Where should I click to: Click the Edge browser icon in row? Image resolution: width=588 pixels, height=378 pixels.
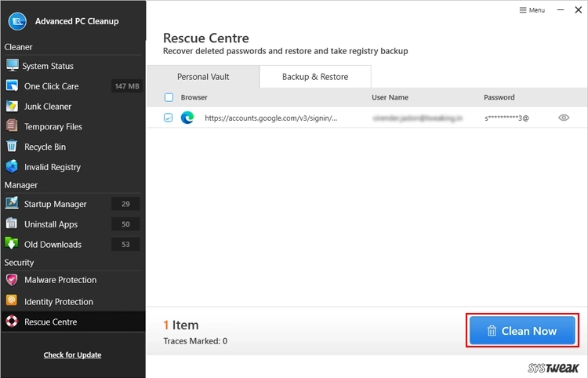click(187, 118)
